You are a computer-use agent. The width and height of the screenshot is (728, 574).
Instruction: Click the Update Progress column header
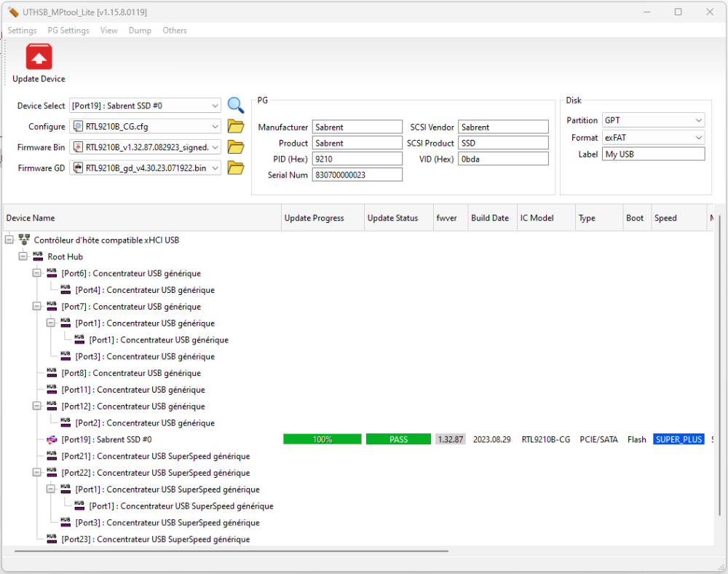pyautogui.click(x=323, y=218)
